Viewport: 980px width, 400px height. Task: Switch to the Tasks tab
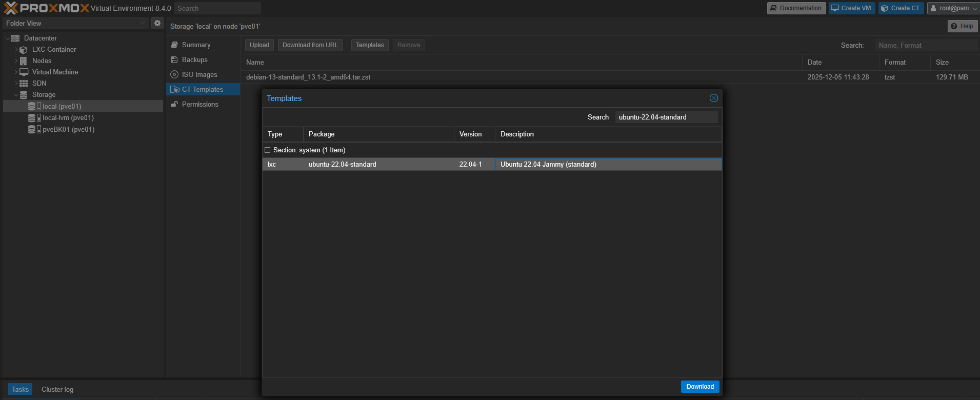[20, 389]
